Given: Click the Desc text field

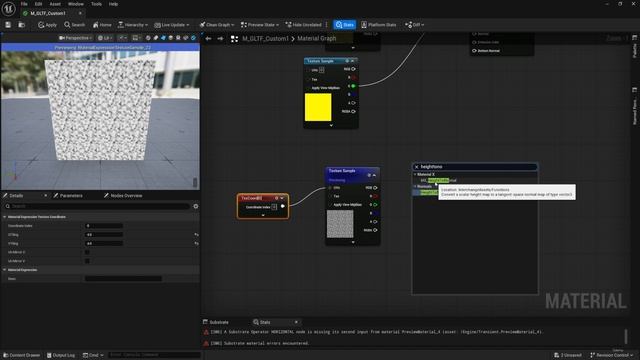Looking at the screenshot, I should 123,279.
